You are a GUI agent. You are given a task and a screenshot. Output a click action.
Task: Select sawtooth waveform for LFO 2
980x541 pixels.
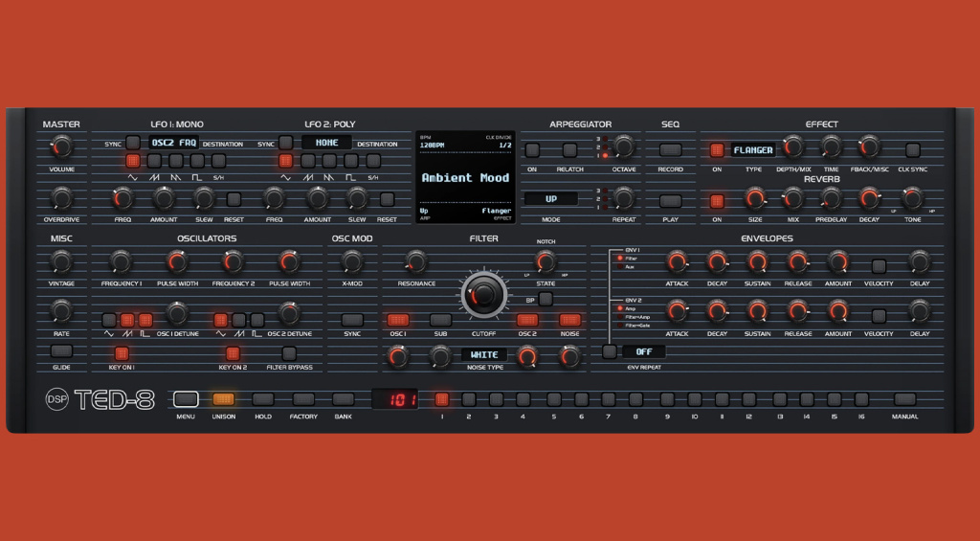tap(308, 161)
